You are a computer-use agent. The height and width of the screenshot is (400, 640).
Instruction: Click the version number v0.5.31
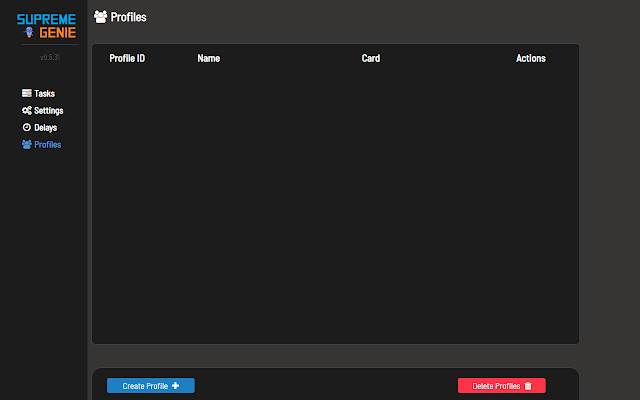point(50,57)
